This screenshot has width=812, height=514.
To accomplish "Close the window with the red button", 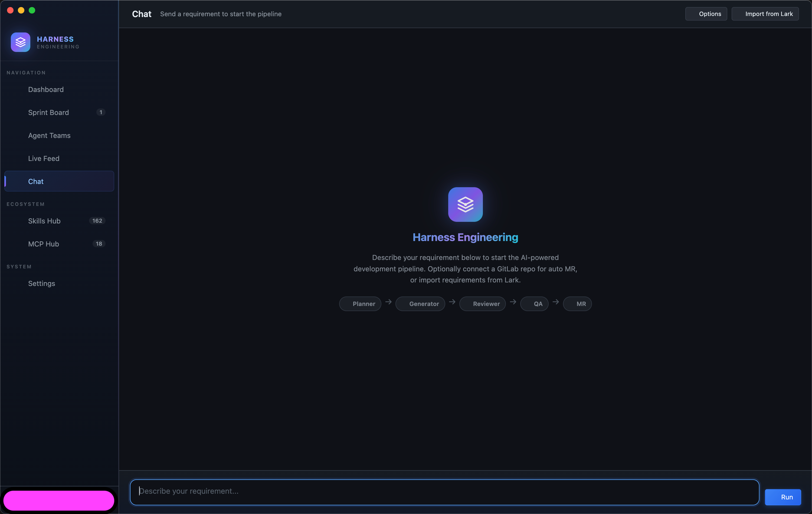I will [10, 10].
